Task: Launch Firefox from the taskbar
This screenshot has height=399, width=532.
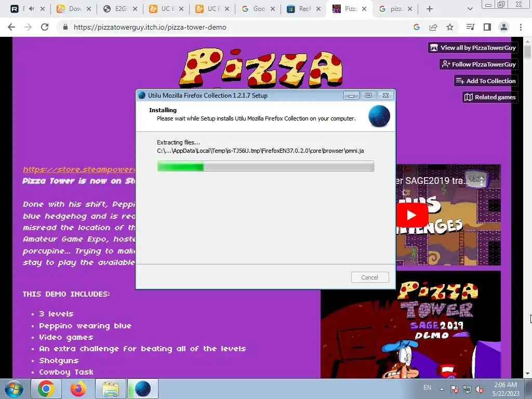Action: pyautogui.click(x=78, y=389)
